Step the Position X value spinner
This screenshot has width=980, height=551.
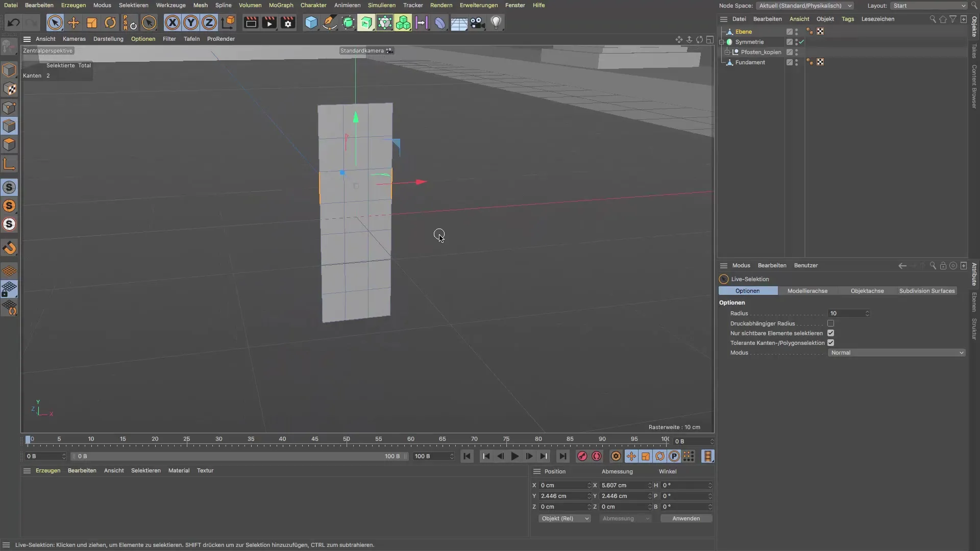pyautogui.click(x=589, y=485)
